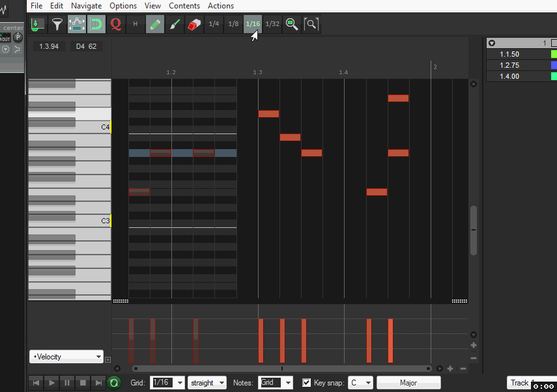Image resolution: width=557 pixels, height=392 pixels.
Task: Zoom out horizontally with minus button
Action: [x=463, y=369]
